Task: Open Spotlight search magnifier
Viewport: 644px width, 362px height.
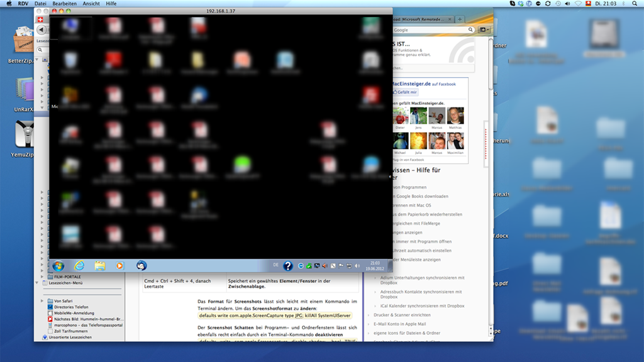Action: point(635,3)
